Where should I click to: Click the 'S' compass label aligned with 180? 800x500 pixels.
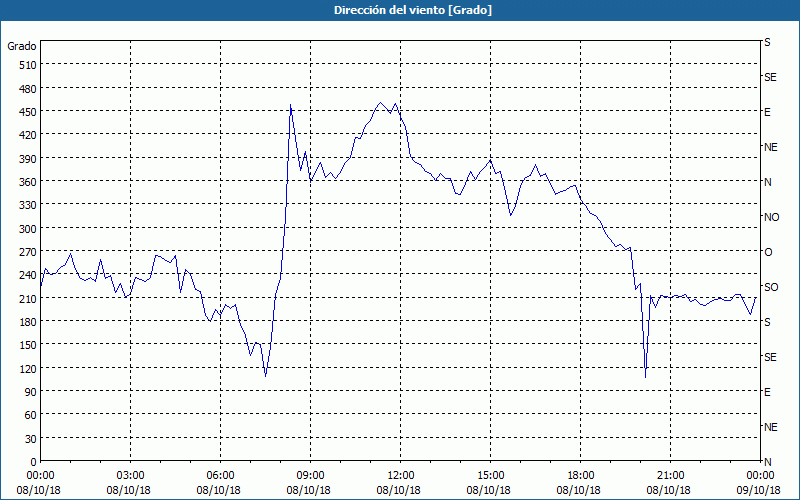(767, 322)
